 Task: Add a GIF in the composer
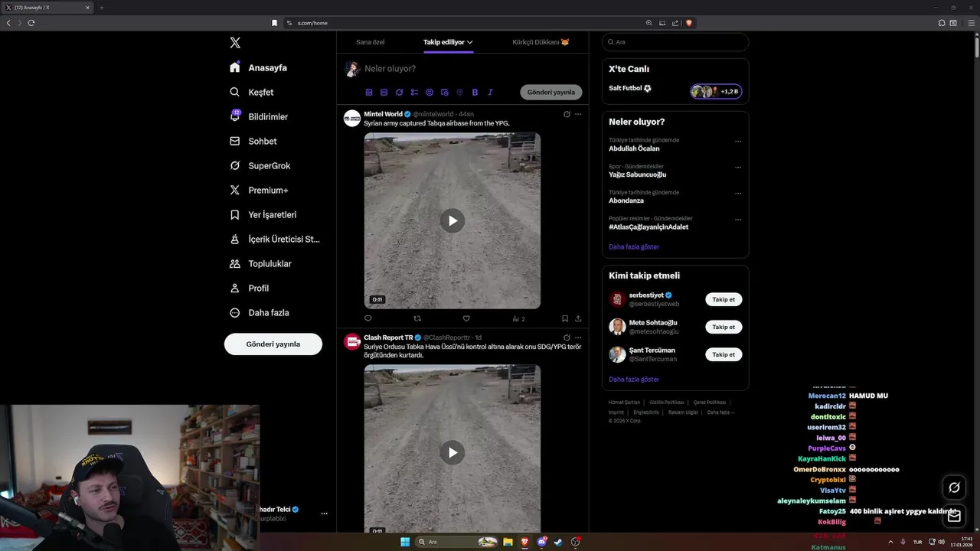384,92
